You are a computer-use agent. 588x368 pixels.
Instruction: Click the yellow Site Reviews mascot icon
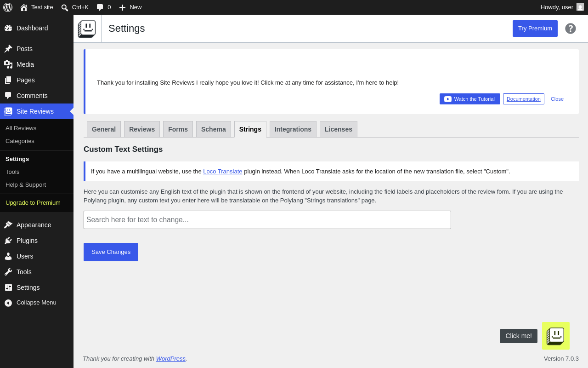(556, 336)
